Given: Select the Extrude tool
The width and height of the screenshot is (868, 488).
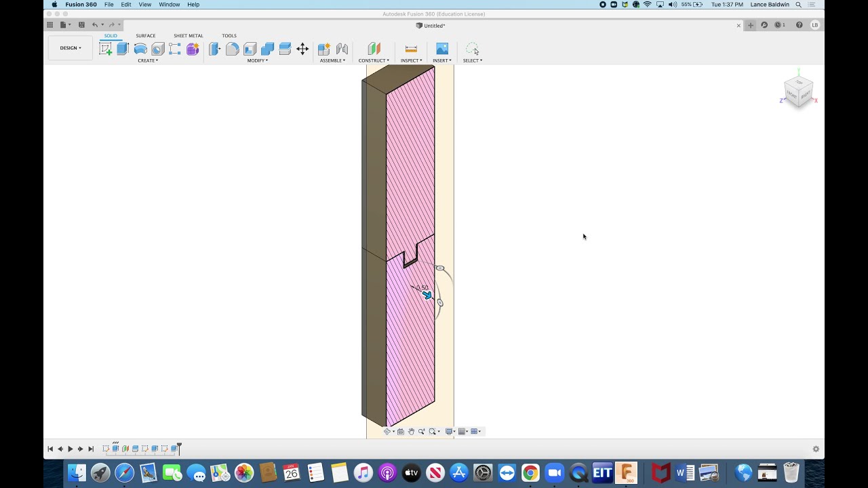Looking at the screenshot, I should (x=123, y=49).
